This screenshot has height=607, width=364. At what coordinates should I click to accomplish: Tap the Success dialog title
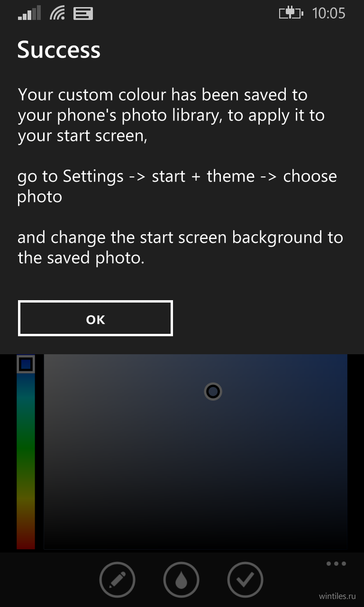tap(59, 50)
